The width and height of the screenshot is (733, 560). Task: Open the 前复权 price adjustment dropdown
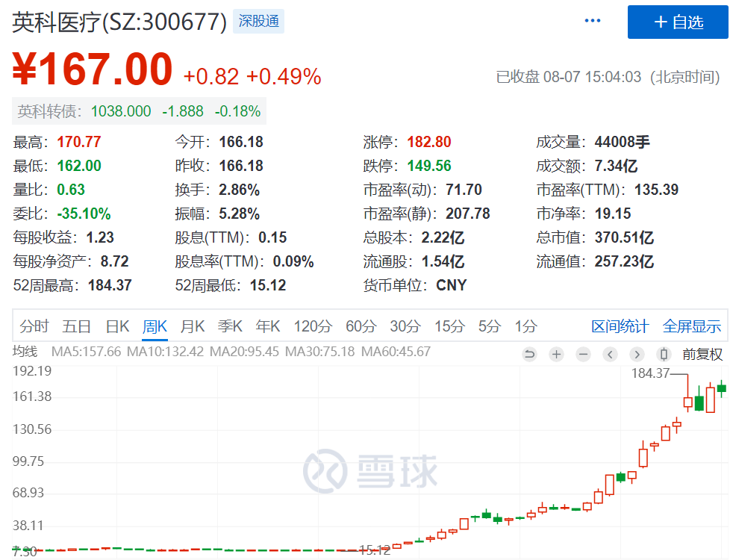[702, 355]
